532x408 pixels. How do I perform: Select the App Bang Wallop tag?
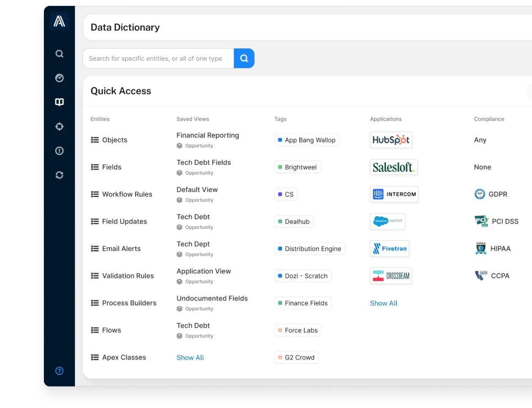click(307, 140)
